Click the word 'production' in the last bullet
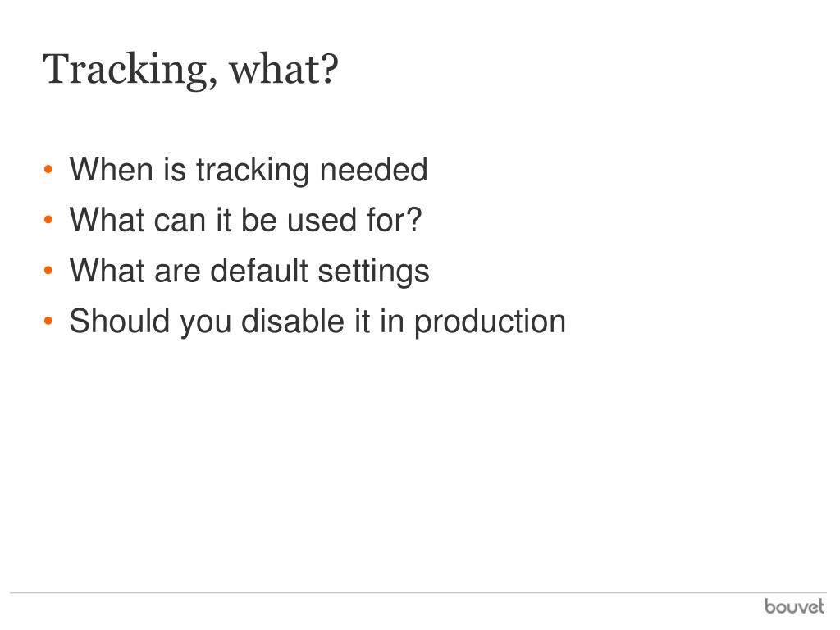840x630 pixels. point(491,322)
